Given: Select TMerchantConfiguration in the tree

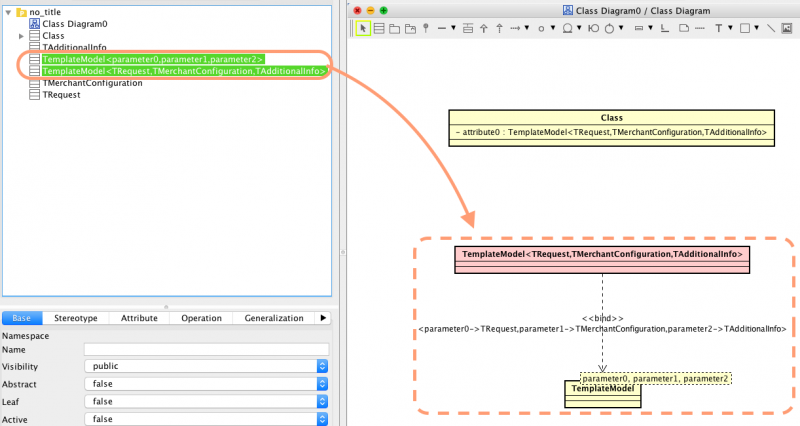Looking at the screenshot, I should point(92,83).
